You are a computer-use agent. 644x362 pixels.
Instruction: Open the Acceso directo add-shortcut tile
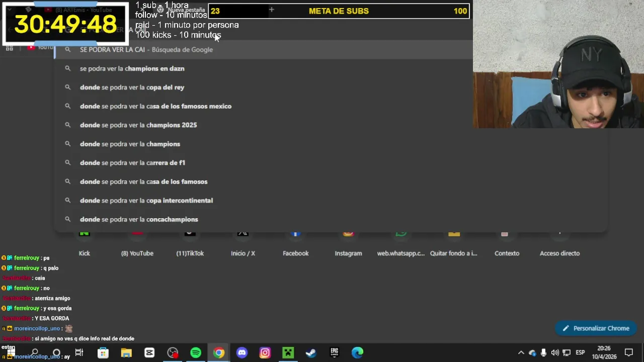[559, 244]
